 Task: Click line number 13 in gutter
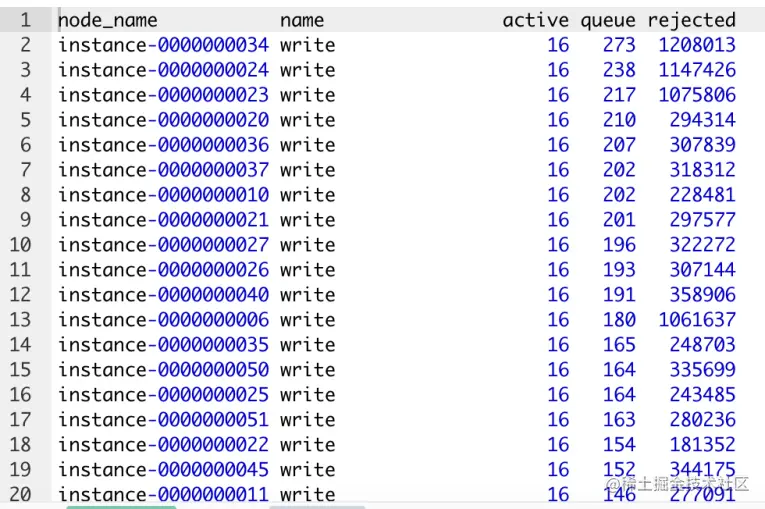[20, 320]
